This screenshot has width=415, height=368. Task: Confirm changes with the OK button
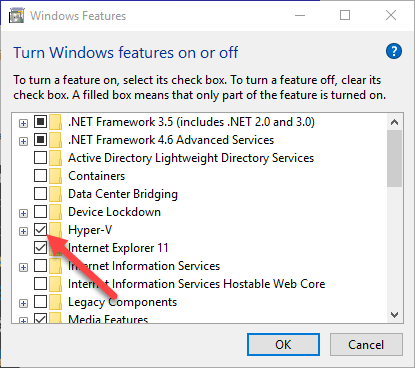(x=283, y=344)
